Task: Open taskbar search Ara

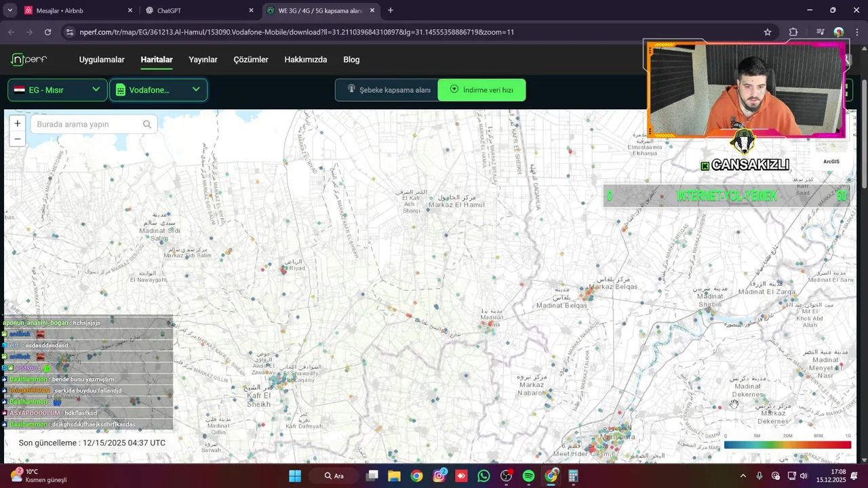Action: [334, 476]
